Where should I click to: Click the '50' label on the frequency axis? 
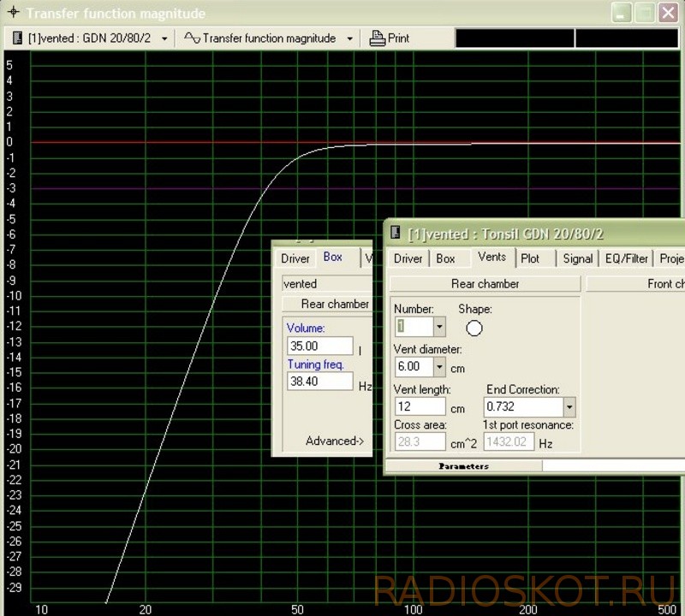coord(297,609)
